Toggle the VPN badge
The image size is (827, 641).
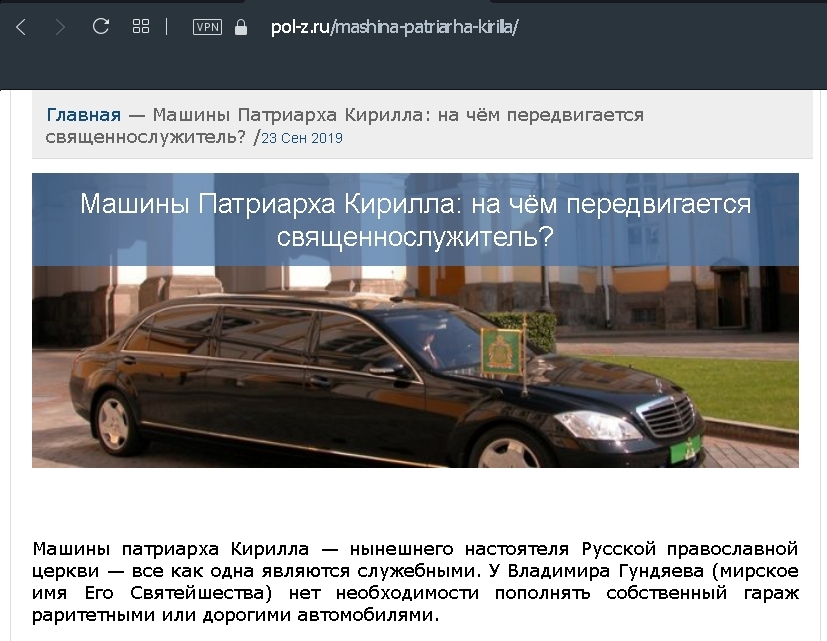tap(207, 27)
